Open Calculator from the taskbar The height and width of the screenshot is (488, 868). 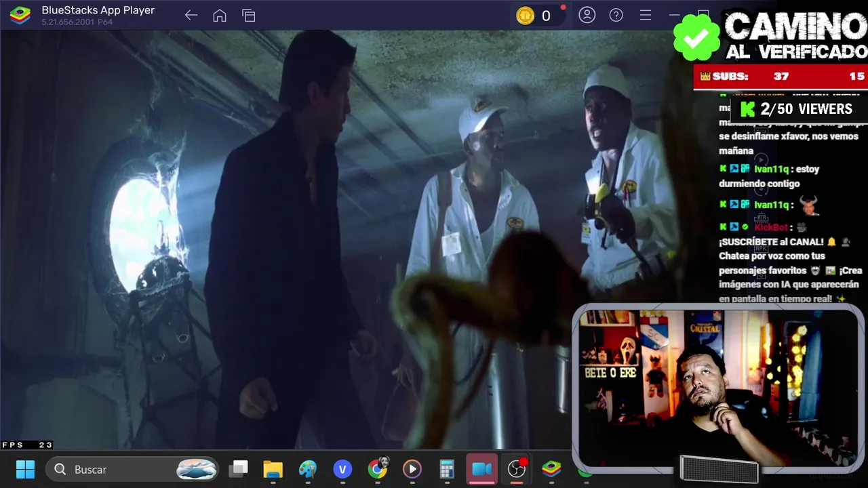pyautogui.click(x=446, y=469)
